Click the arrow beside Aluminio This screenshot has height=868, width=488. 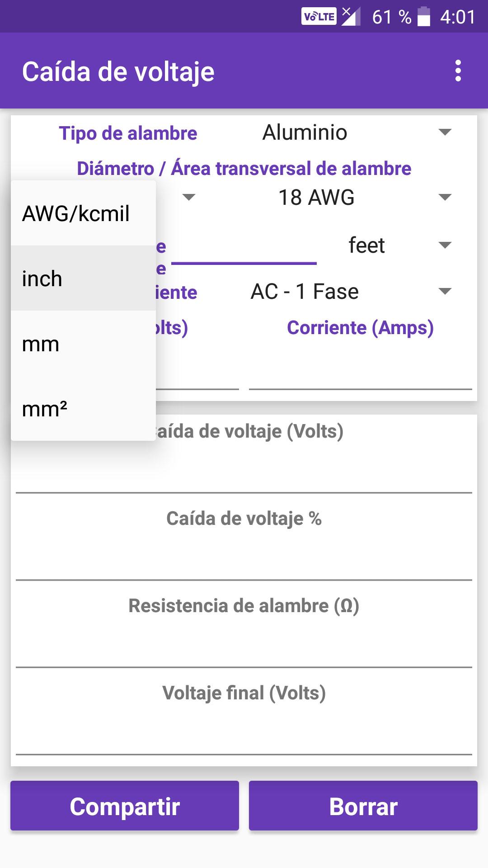(445, 132)
